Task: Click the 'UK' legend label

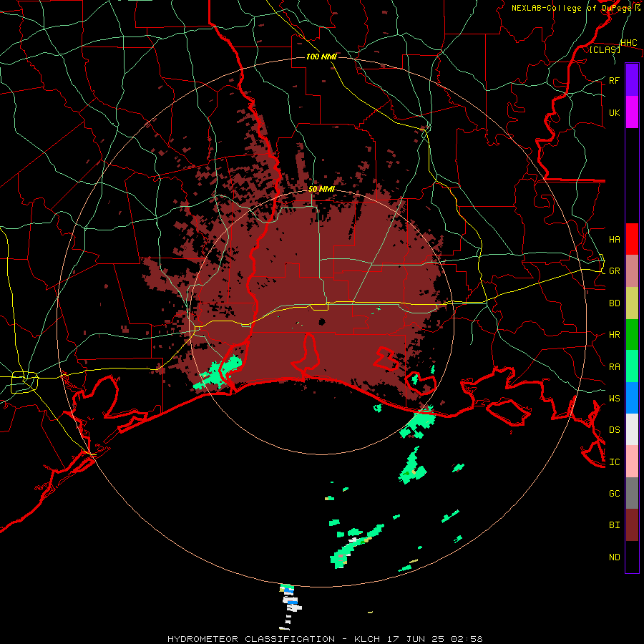Action: click(x=615, y=113)
